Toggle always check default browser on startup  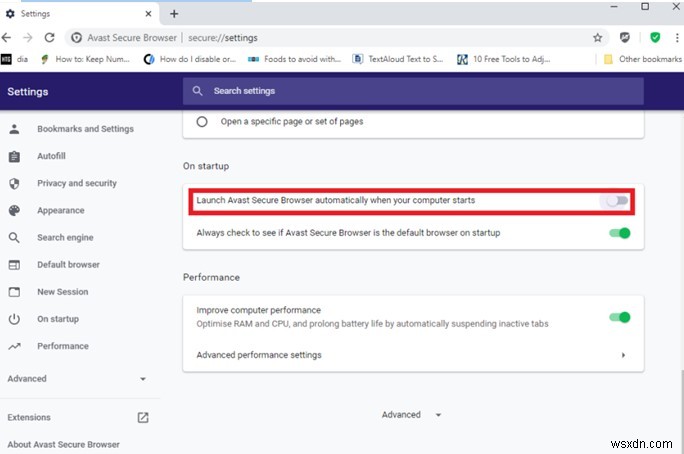pos(620,233)
